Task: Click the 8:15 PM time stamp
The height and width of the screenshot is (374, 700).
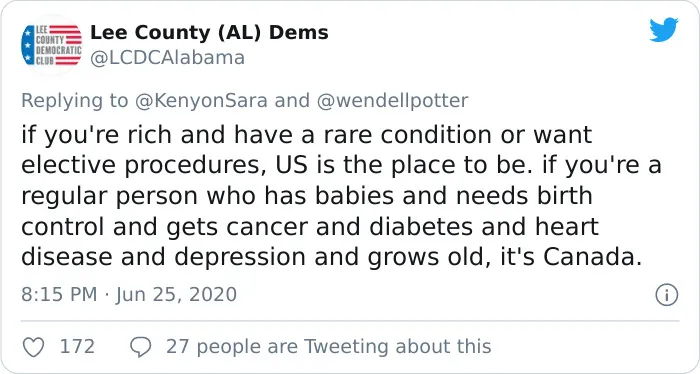Action: (x=59, y=295)
